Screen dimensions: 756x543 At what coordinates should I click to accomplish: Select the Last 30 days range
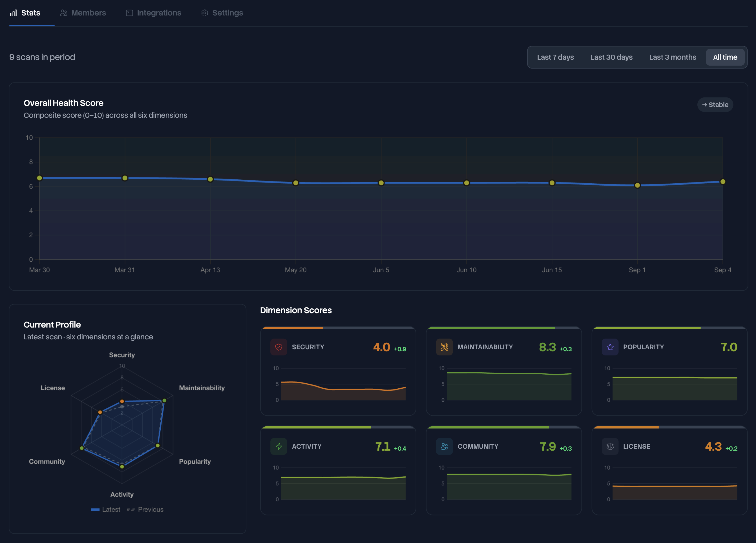click(611, 57)
